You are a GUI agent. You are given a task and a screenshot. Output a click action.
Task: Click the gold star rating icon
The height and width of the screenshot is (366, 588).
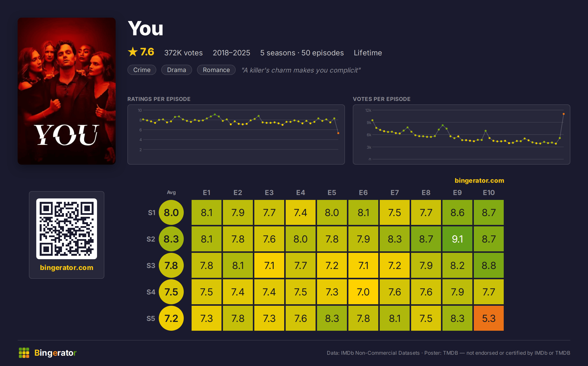(133, 52)
